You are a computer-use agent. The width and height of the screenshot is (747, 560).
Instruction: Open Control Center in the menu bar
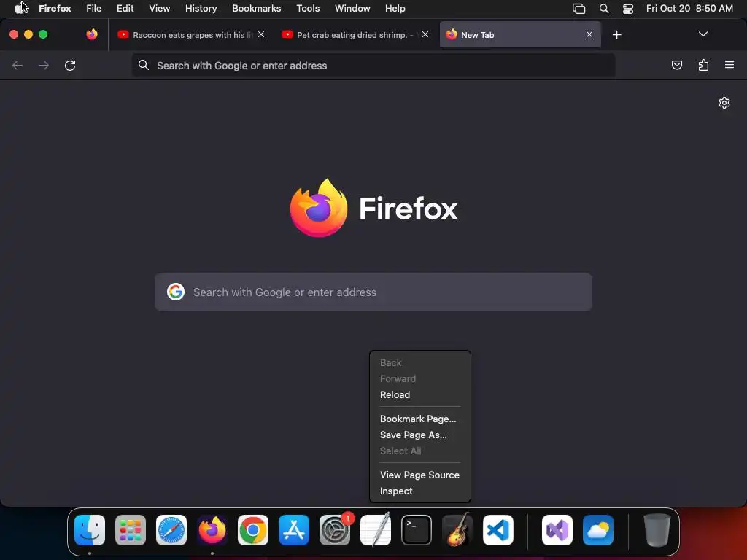click(x=628, y=9)
